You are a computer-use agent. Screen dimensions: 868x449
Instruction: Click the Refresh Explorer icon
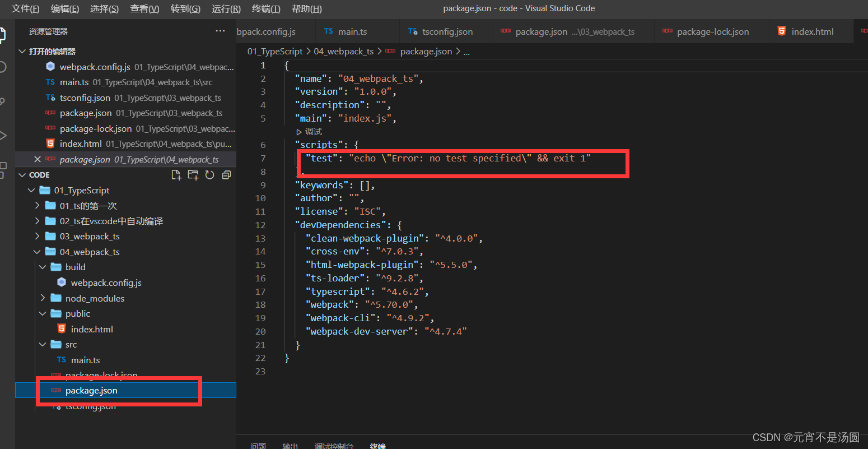coord(208,175)
